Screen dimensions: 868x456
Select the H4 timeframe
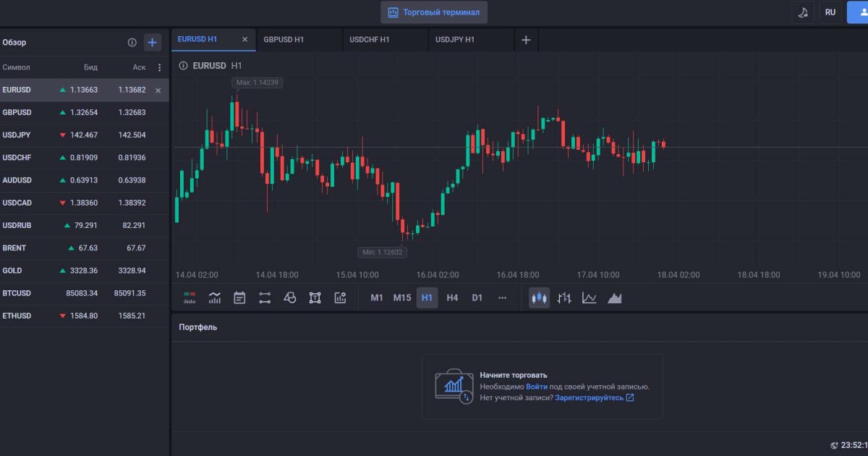(452, 297)
